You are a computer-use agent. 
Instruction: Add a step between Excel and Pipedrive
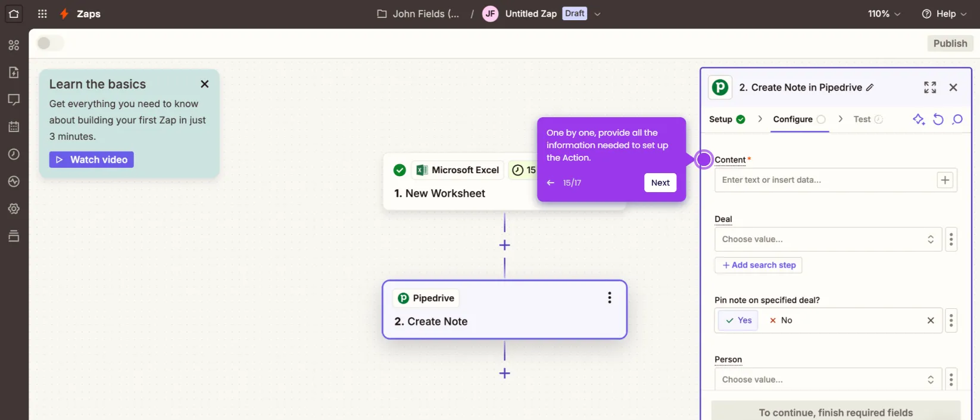(x=504, y=245)
